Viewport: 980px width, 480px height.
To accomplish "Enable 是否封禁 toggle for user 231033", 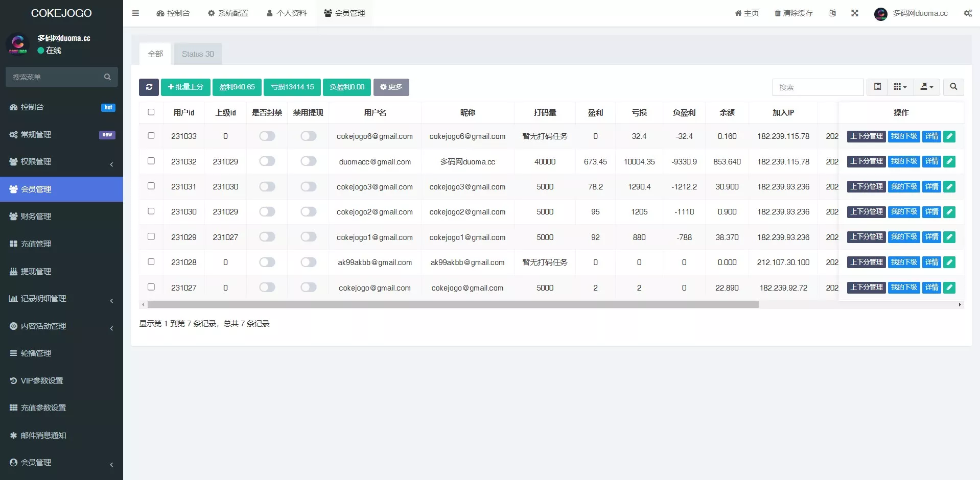I will 267,136.
